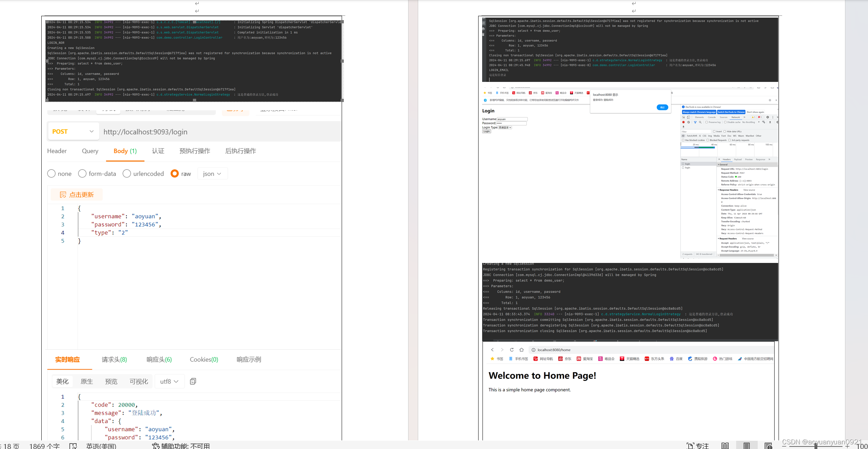This screenshot has width=868, height=449.
Task: Select the raw radio option
Action: click(x=175, y=173)
